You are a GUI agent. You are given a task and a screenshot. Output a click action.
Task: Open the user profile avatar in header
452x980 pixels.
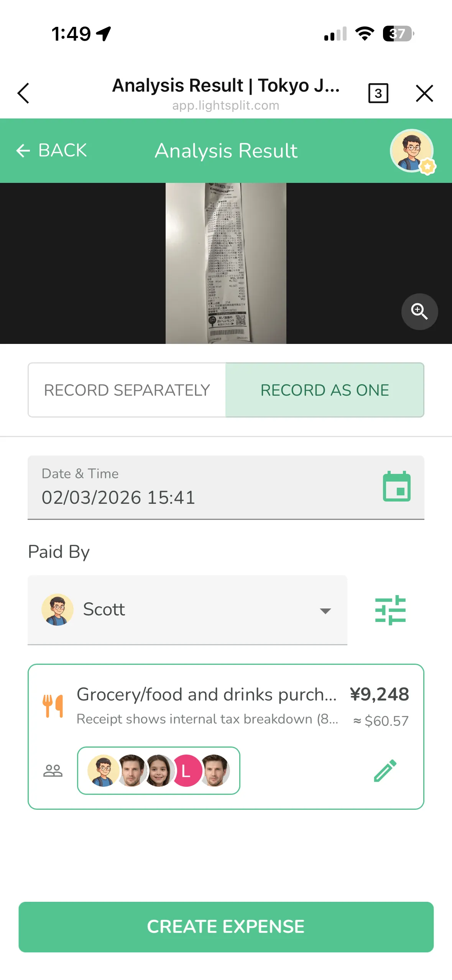click(x=412, y=151)
